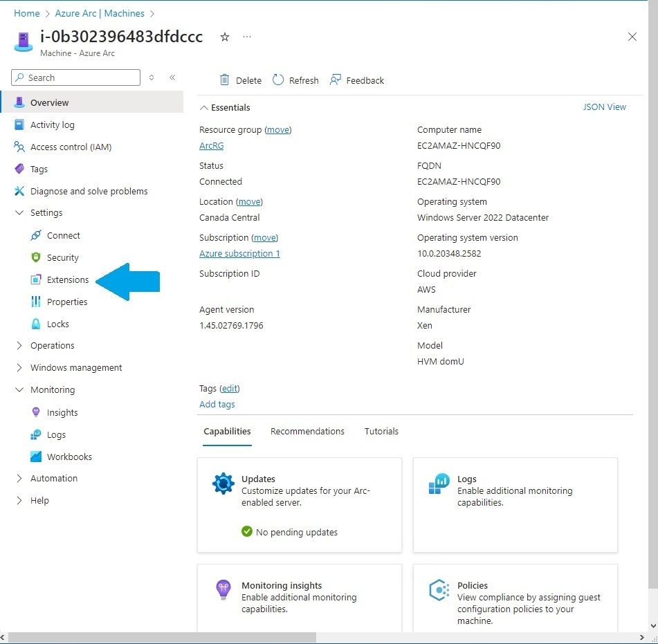658x644 pixels.
Task: Click move link next to Location
Action: click(249, 202)
